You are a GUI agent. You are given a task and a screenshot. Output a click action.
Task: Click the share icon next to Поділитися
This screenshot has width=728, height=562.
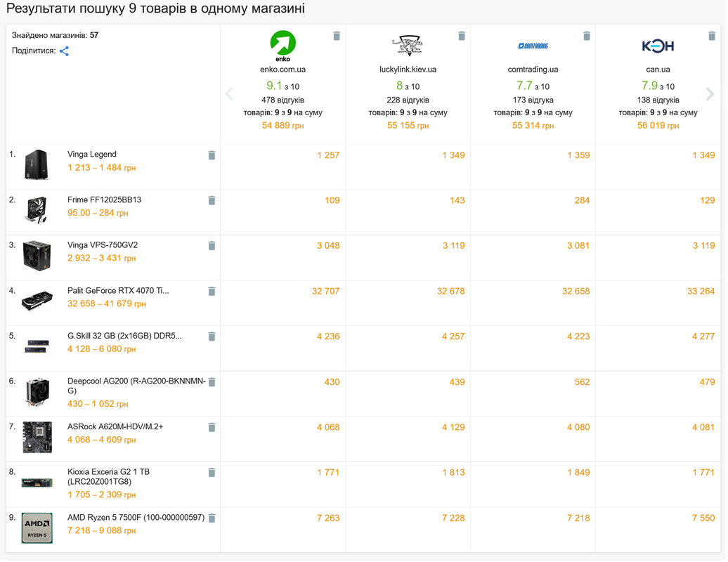tap(64, 51)
